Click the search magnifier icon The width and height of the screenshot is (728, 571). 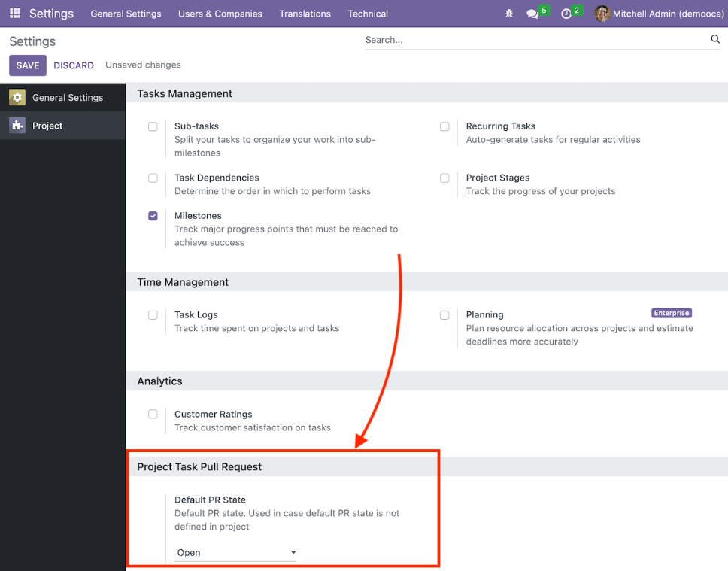pos(714,39)
